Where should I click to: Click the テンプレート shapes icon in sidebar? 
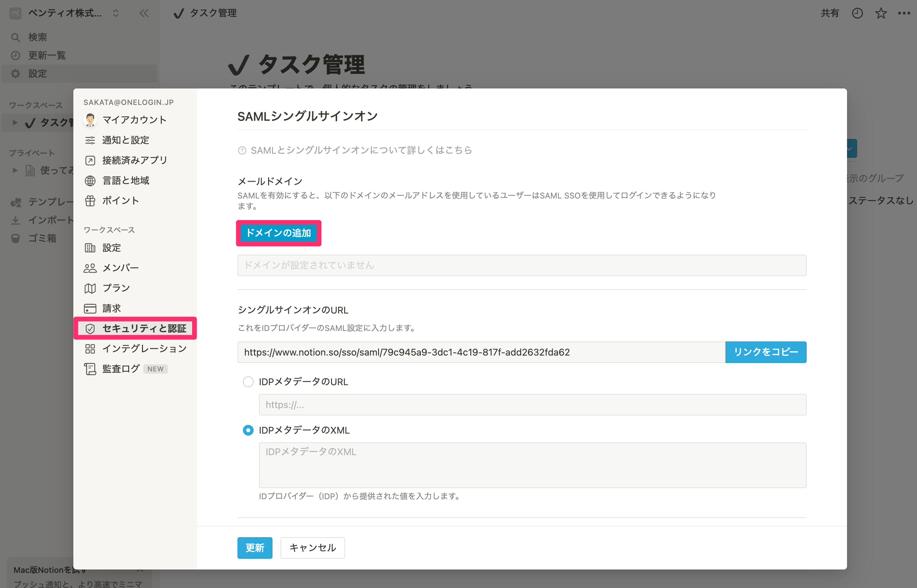(x=16, y=203)
